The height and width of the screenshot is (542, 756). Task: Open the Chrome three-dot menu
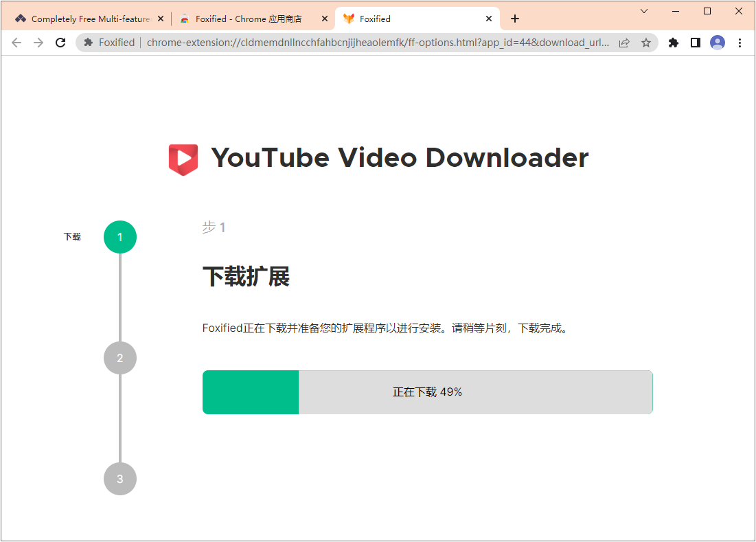coord(740,43)
